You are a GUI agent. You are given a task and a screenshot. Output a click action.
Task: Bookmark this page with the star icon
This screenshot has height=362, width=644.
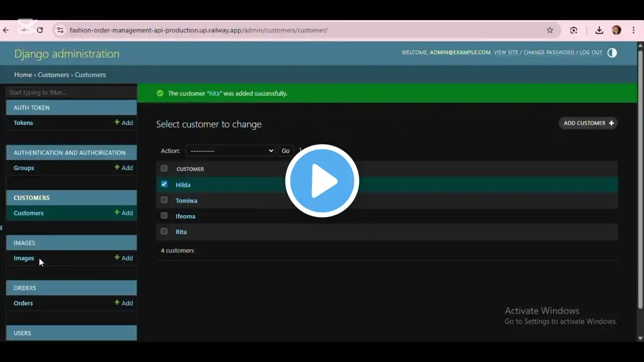tap(550, 30)
